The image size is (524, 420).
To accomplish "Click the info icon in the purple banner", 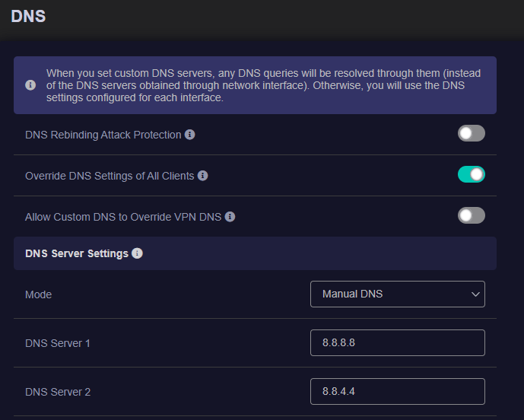I will (30, 85).
